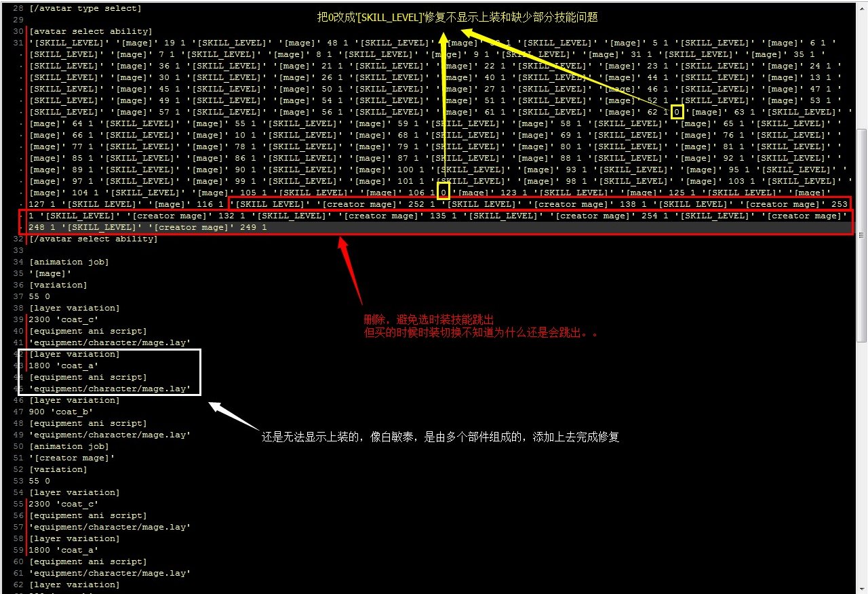
Task: Click the yellow annotation text at the top
Action: [458, 18]
